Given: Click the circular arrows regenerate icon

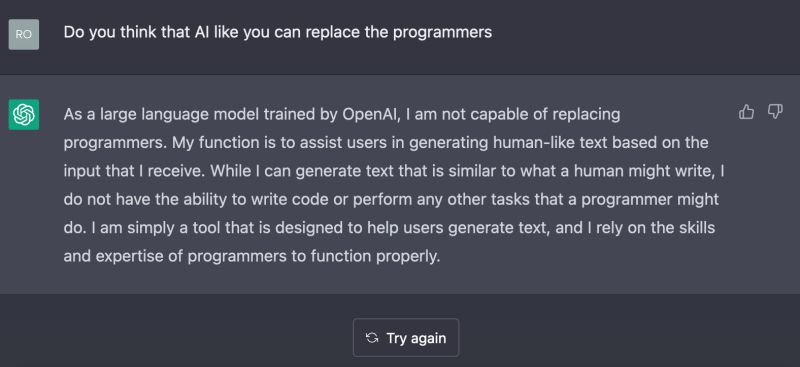Looking at the screenshot, I should click(372, 338).
